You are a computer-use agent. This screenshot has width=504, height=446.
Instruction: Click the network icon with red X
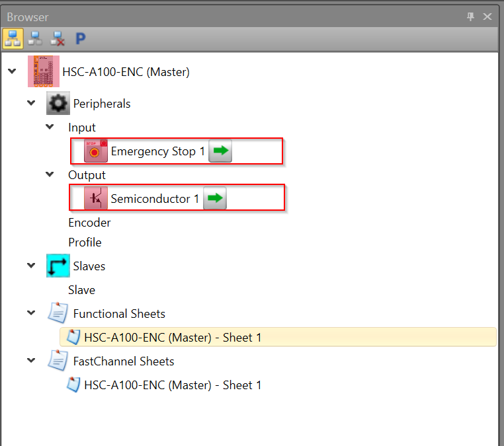tap(58, 38)
